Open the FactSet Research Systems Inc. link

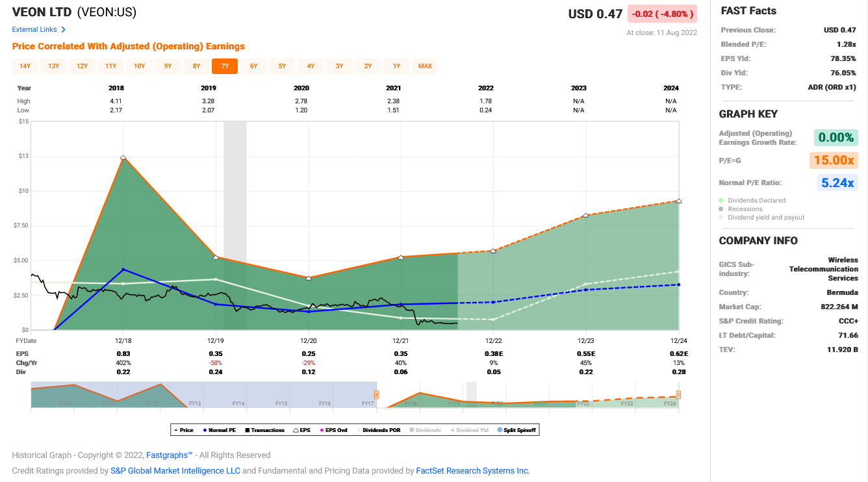[473, 471]
